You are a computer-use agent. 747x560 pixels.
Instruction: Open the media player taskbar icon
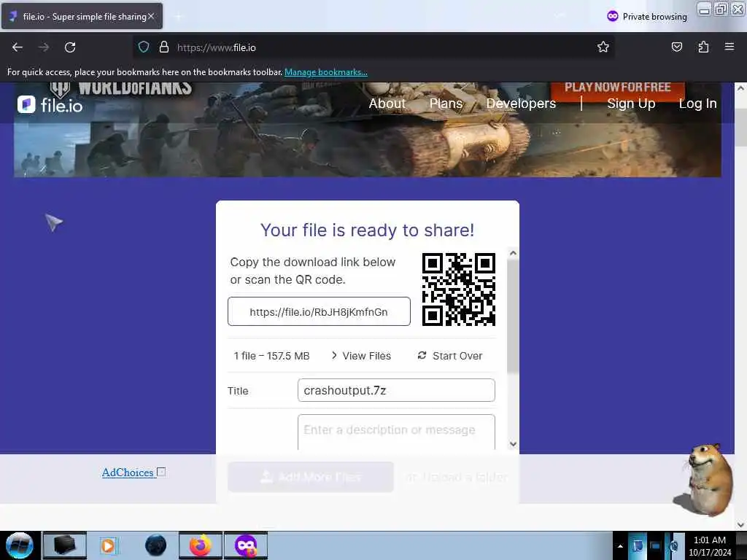[108, 545]
